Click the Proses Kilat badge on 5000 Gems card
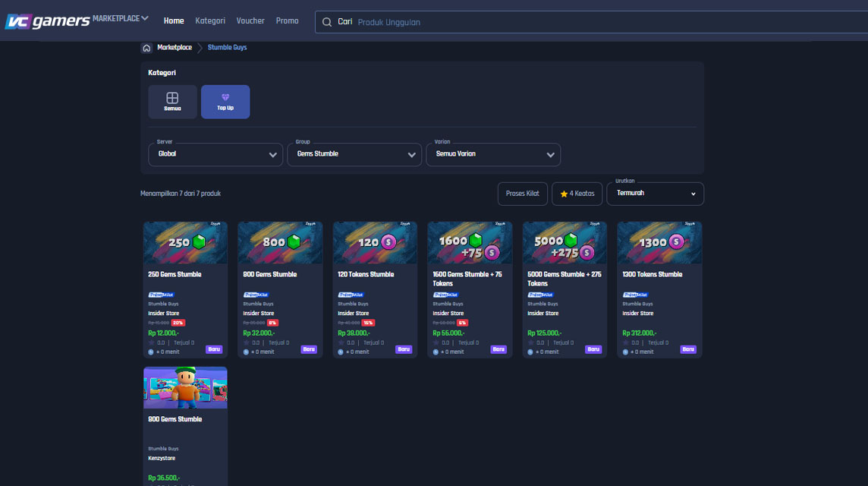 (540, 295)
